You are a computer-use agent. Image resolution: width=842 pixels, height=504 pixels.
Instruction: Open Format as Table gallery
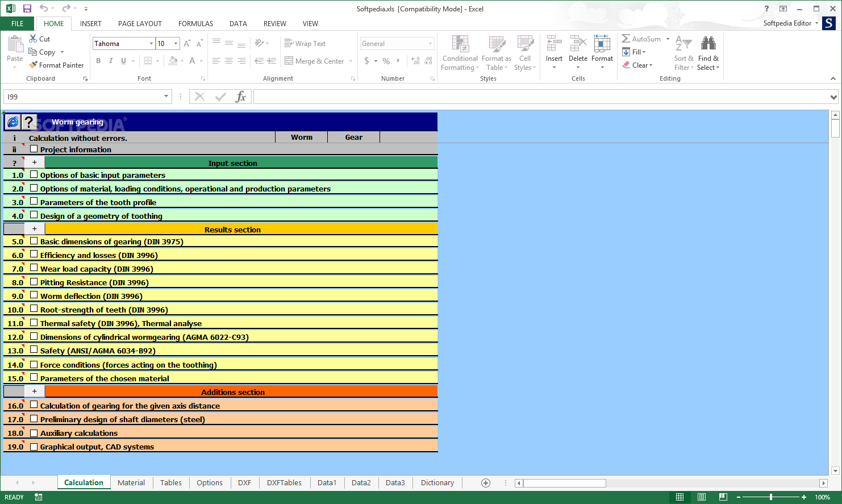coord(497,53)
